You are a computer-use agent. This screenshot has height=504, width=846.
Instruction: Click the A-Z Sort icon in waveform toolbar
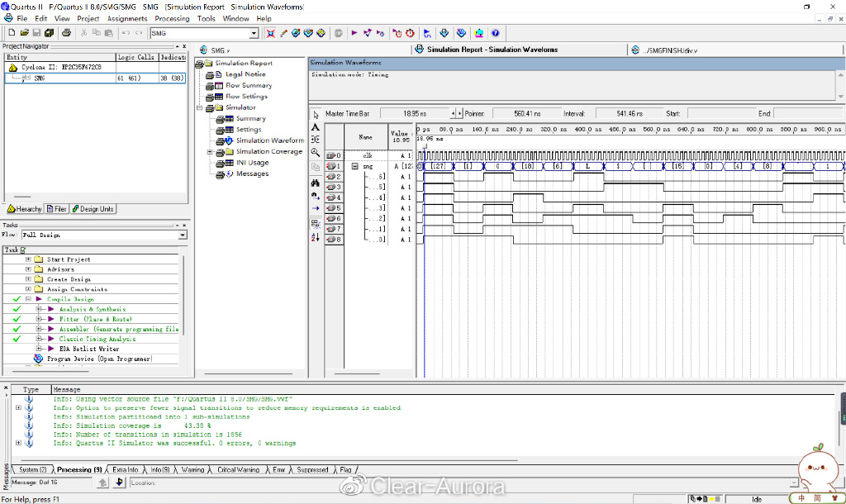316,236
